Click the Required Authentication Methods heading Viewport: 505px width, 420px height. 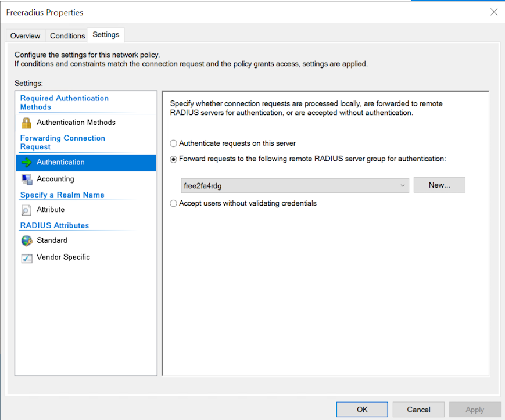65,103
